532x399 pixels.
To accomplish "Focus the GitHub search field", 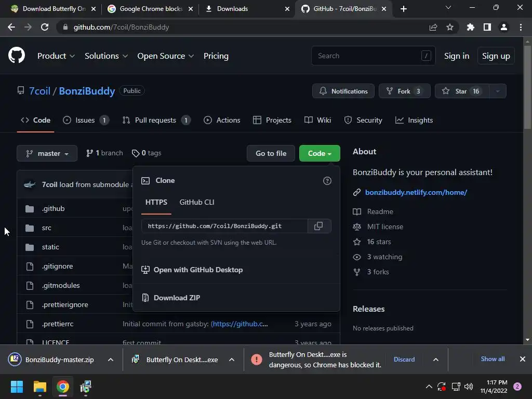I will [373, 56].
